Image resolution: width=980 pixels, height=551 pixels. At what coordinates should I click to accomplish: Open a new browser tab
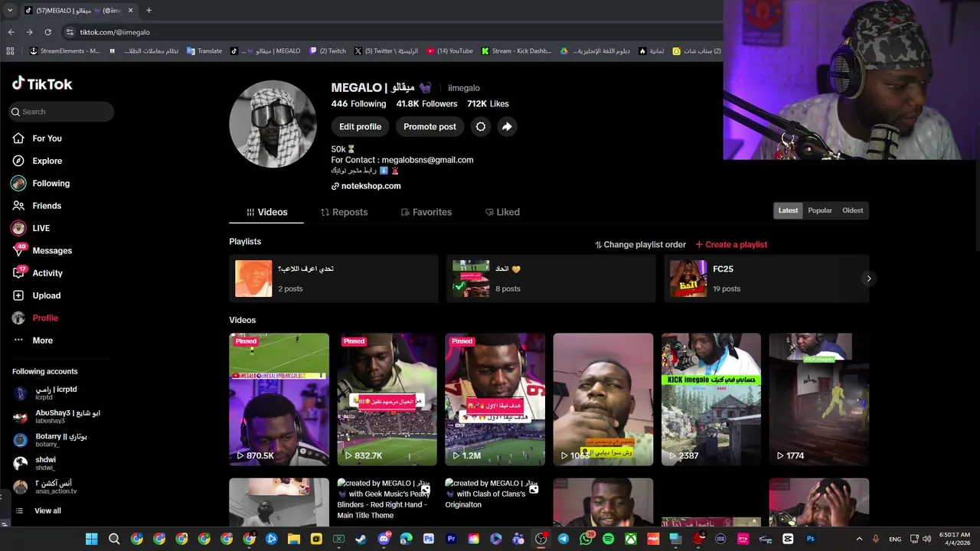click(x=149, y=11)
